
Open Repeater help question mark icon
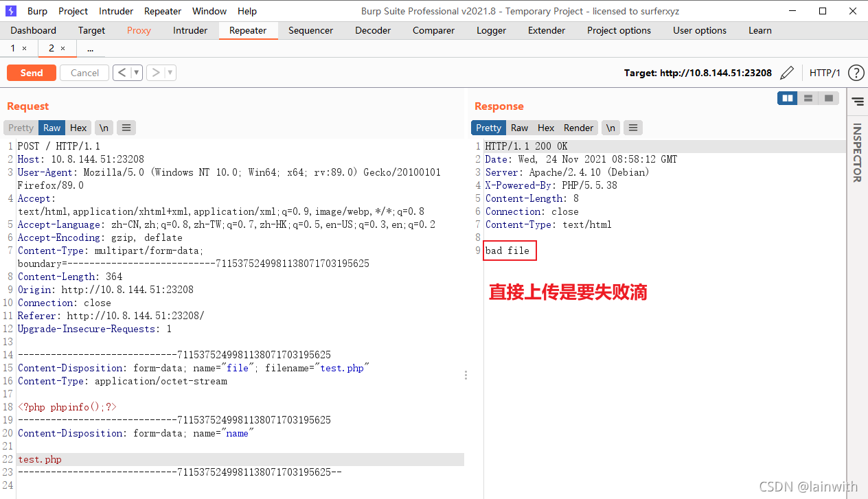[856, 73]
